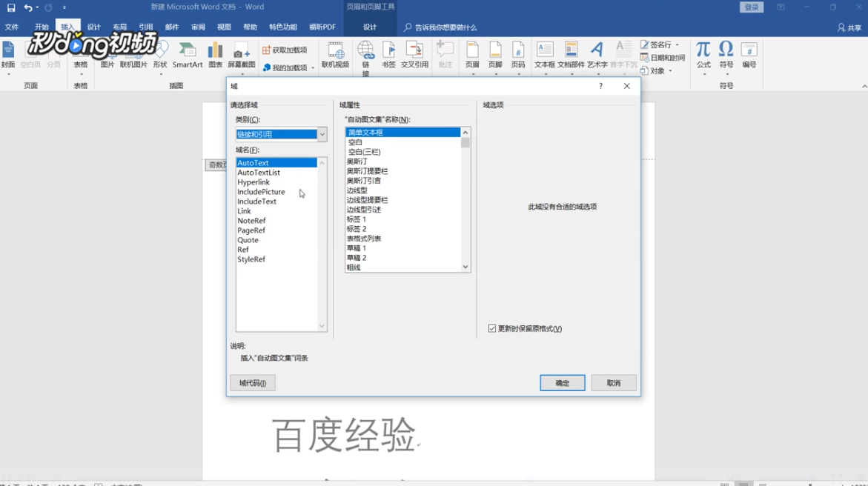This screenshot has height=486, width=868.
Task: Select NoteRef field name
Action: point(276,220)
